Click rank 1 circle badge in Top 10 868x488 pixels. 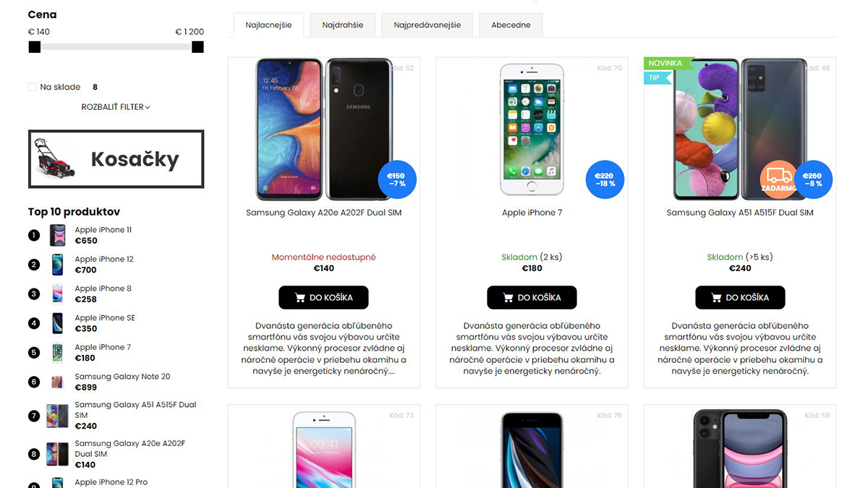[34, 236]
